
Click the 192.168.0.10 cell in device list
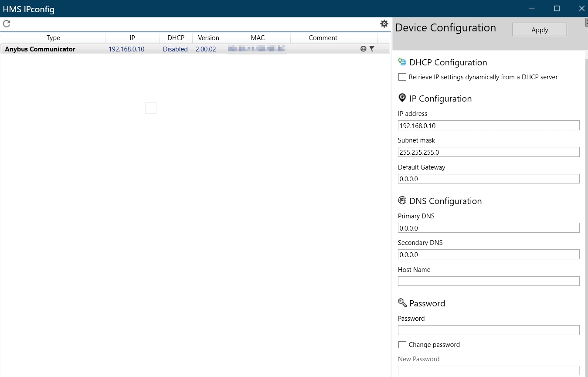126,49
